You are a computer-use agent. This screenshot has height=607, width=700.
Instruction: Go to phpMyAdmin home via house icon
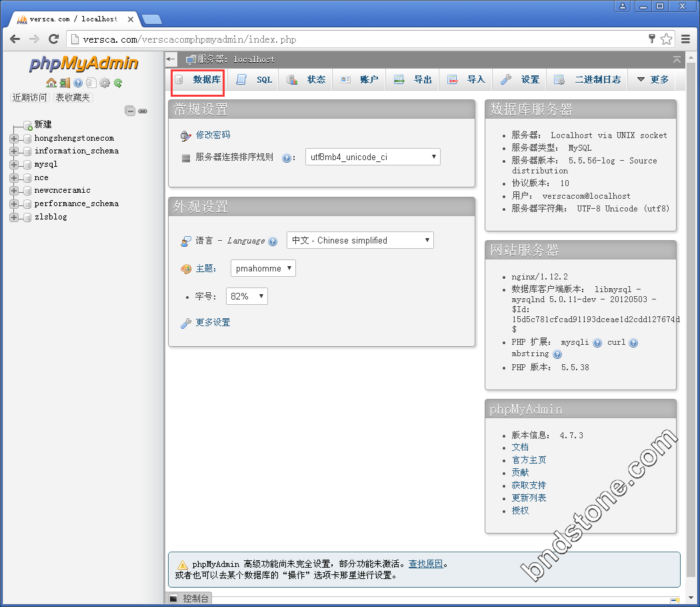(51, 83)
